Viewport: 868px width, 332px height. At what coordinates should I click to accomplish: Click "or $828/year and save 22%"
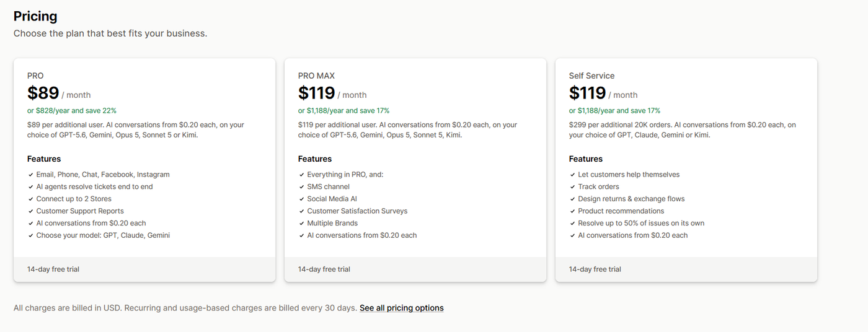[72, 111]
